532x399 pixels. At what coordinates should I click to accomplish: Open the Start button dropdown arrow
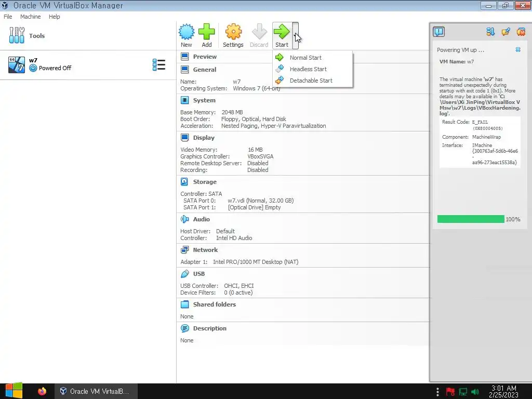point(296,35)
